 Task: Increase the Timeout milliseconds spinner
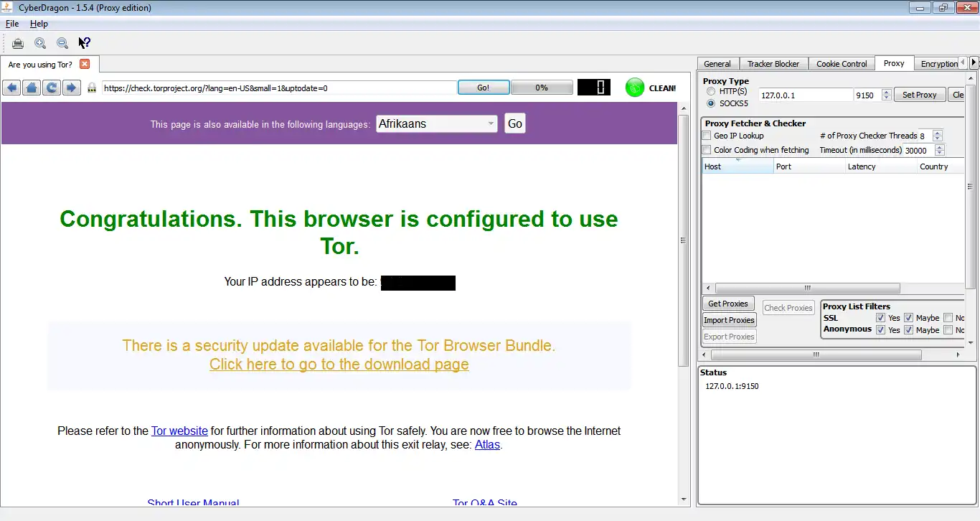[940, 147]
